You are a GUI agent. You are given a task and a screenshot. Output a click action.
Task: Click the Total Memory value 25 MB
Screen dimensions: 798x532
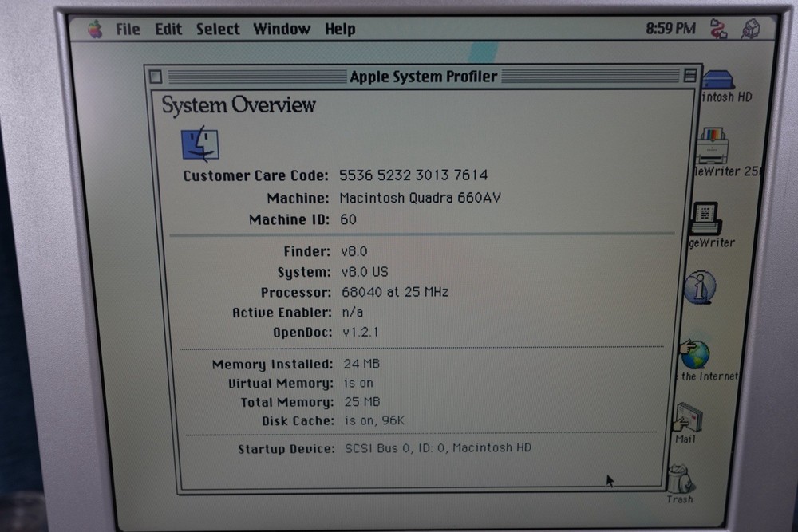[361, 402]
